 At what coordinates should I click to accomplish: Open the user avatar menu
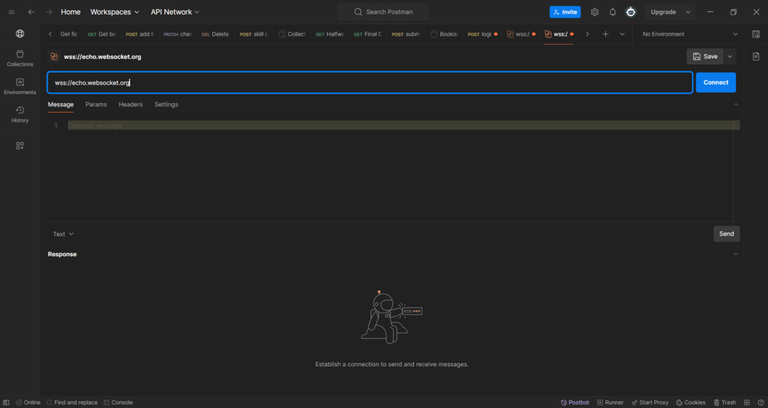(x=631, y=12)
